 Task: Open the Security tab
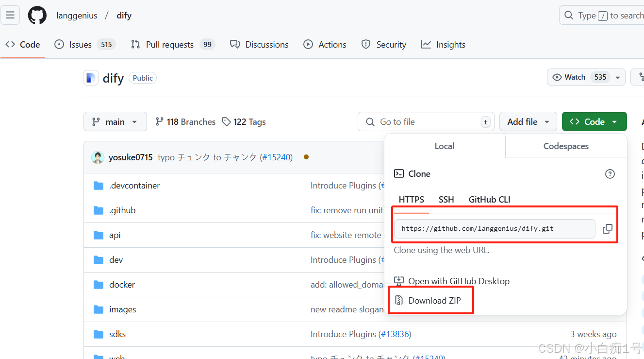[383, 45]
